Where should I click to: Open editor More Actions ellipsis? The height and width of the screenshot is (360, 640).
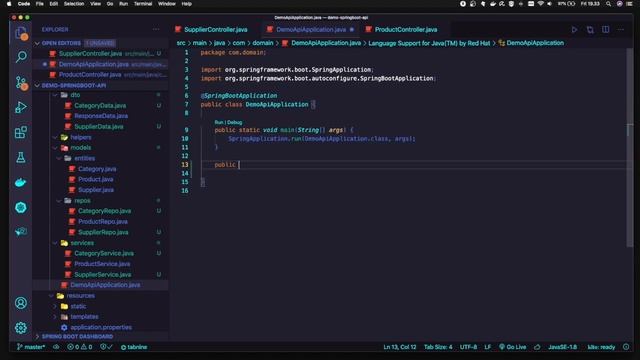621,29
